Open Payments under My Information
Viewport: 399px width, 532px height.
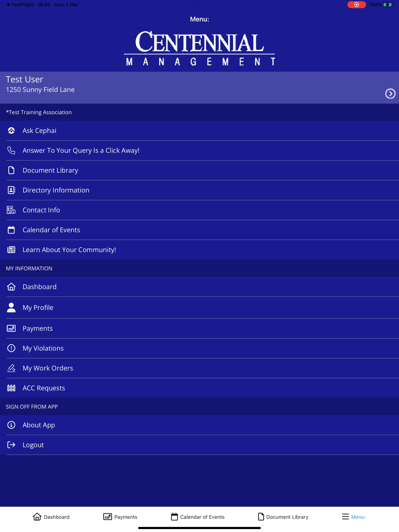click(x=199, y=329)
